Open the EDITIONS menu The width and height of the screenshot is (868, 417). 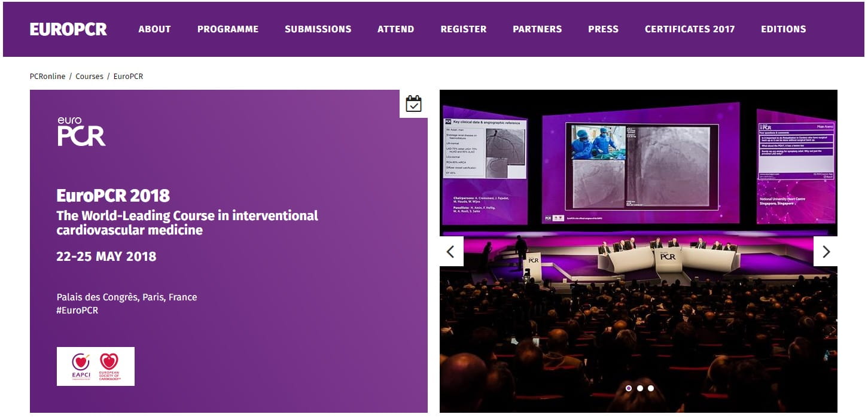(783, 29)
